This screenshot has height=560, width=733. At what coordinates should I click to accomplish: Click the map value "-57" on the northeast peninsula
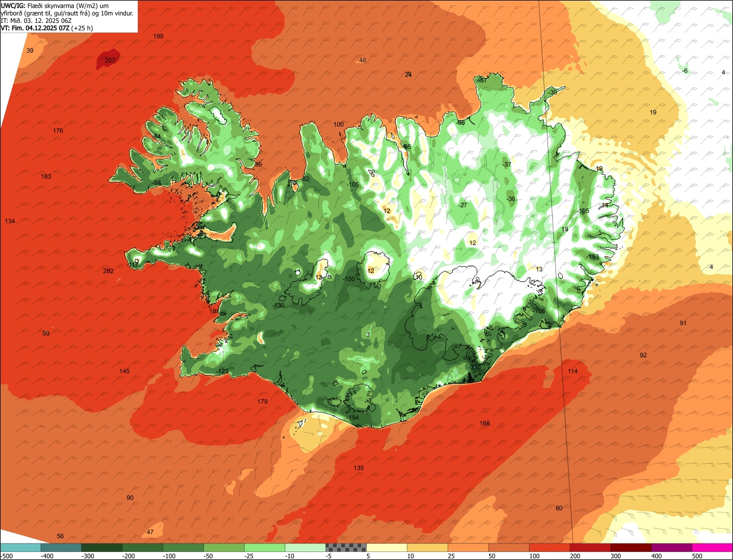click(x=482, y=80)
